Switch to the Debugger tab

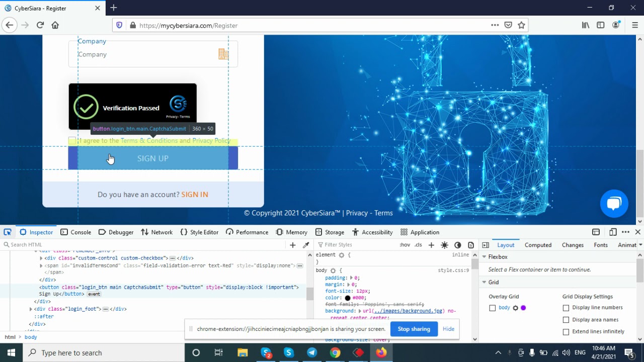tap(116, 232)
